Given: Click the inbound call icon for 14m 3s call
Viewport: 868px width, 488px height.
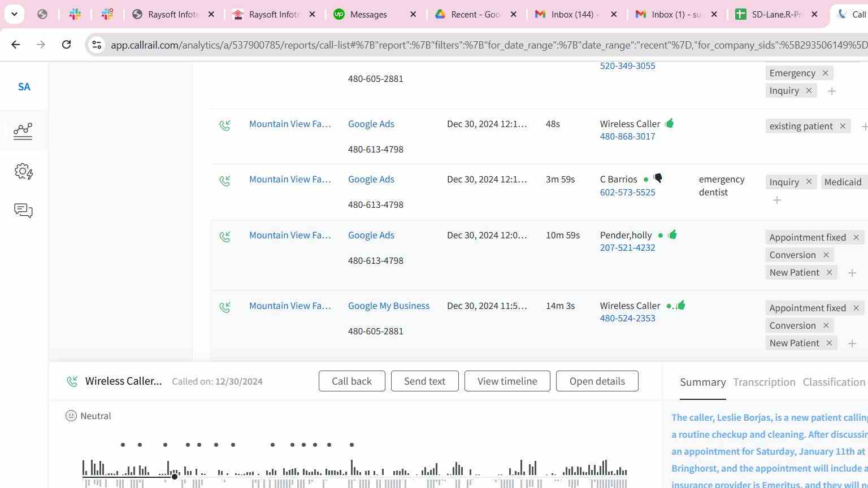Looking at the screenshot, I should 225,307.
